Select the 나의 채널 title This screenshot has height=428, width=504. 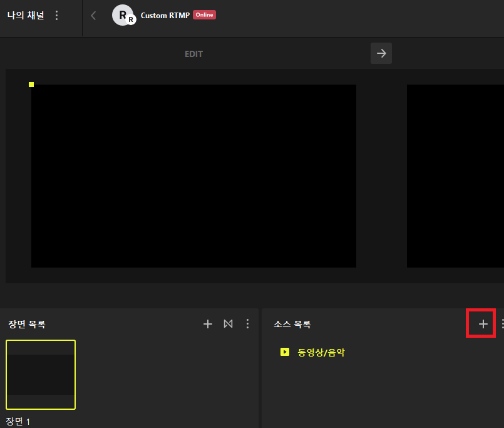coord(26,15)
